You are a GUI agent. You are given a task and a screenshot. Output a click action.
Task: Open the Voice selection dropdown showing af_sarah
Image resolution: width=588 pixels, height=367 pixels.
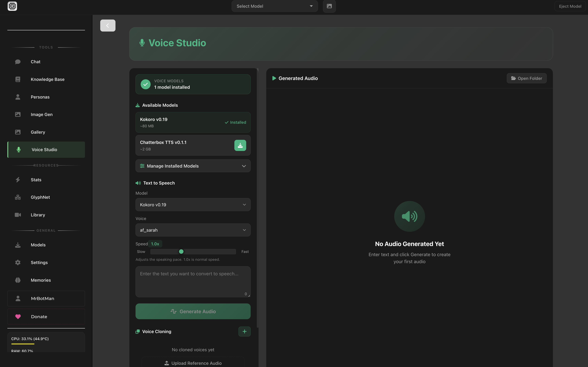(x=193, y=230)
